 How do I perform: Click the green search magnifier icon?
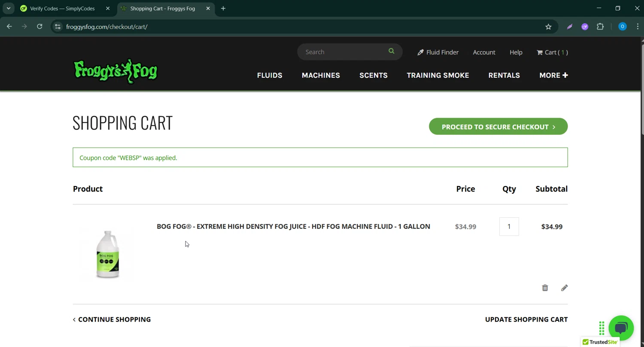coord(391,51)
